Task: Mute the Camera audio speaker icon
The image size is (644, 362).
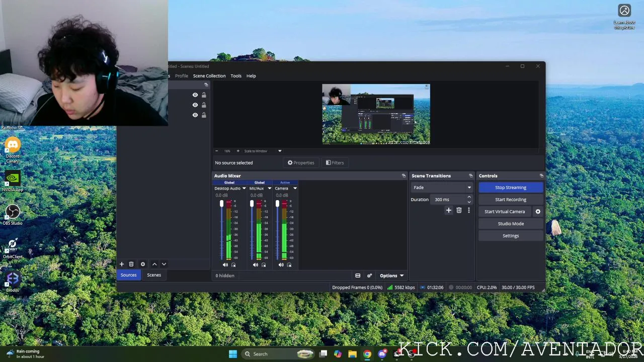Action: click(281, 265)
